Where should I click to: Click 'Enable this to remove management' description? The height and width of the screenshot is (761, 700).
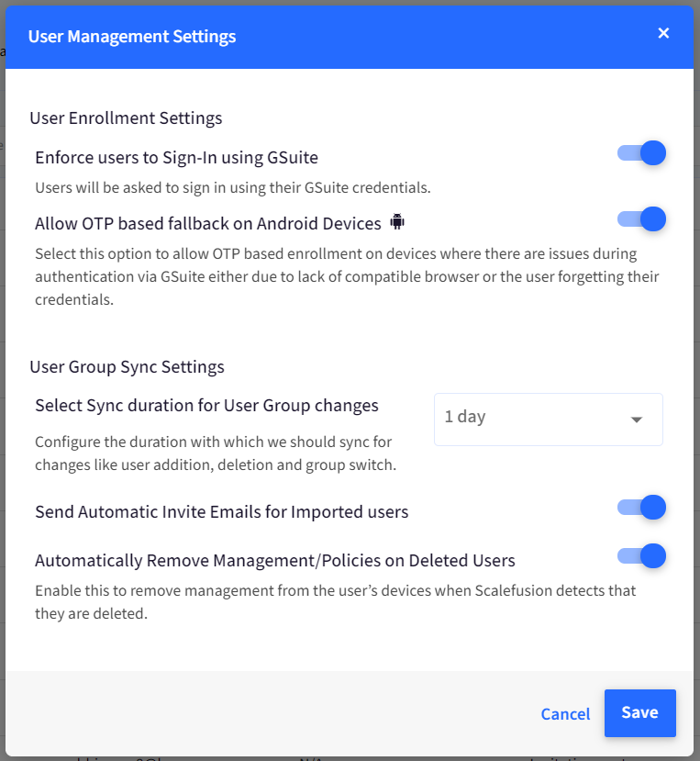click(x=335, y=602)
